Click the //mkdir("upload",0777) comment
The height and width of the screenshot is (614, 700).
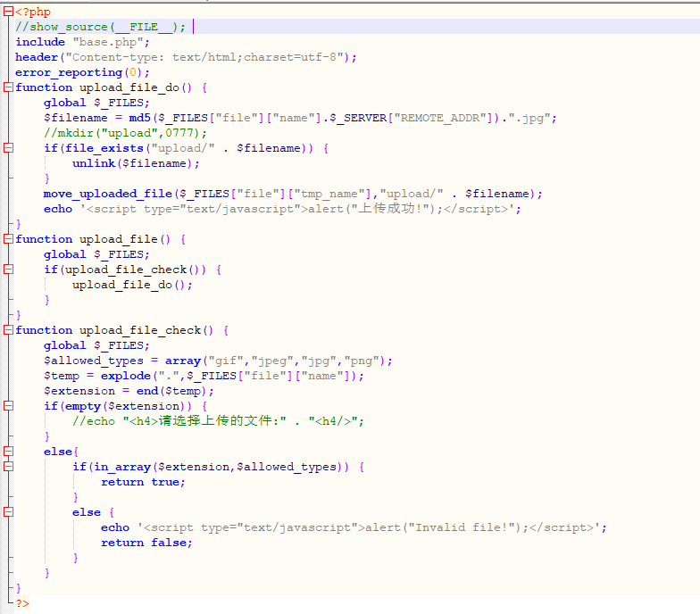coord(125,133)
